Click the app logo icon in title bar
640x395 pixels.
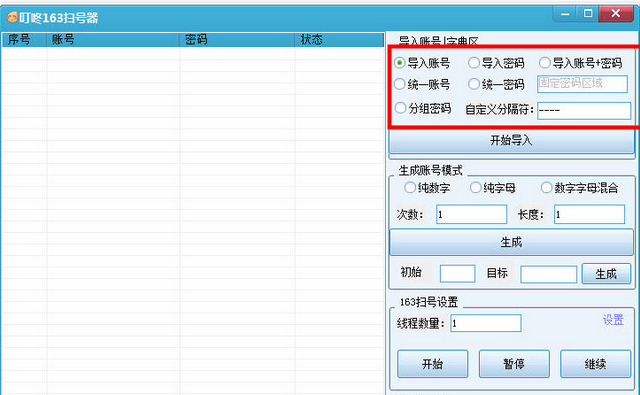pyautogui.click(x=12, y=18)
